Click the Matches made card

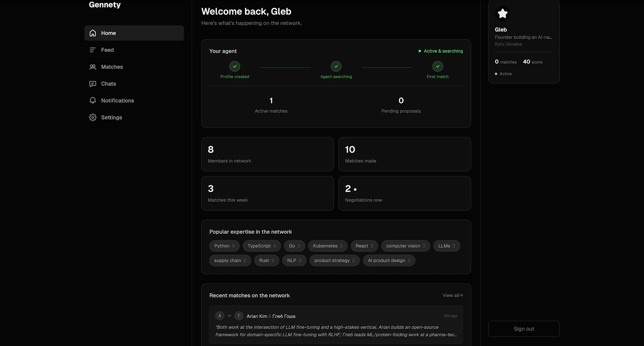click(x=405, y=154)
